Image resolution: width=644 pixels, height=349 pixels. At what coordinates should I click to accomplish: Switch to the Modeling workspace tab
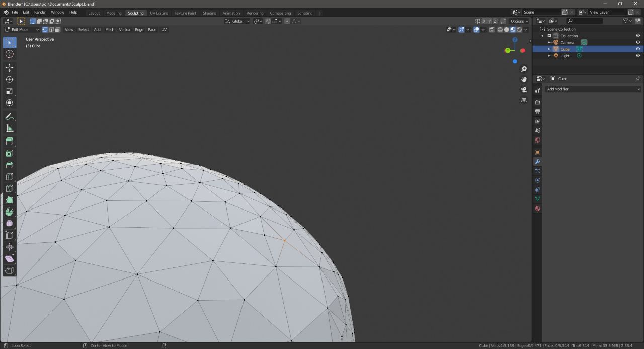tap(114, 13)
